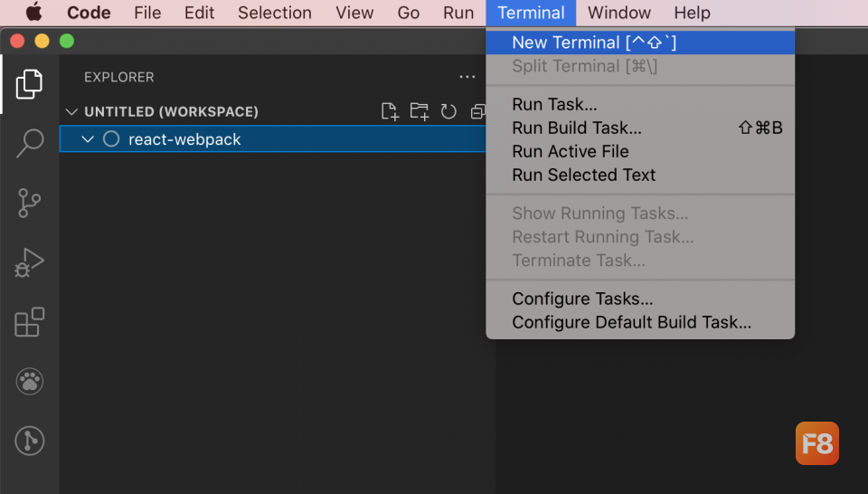Refresh the Explorer file tree
The width and height of the screenshot is (868, 494).
(x=448, y=111)
